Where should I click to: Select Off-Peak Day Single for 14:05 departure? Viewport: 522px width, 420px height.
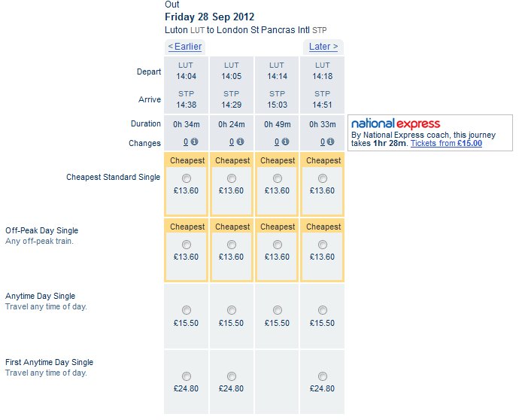tap(232, 245)
